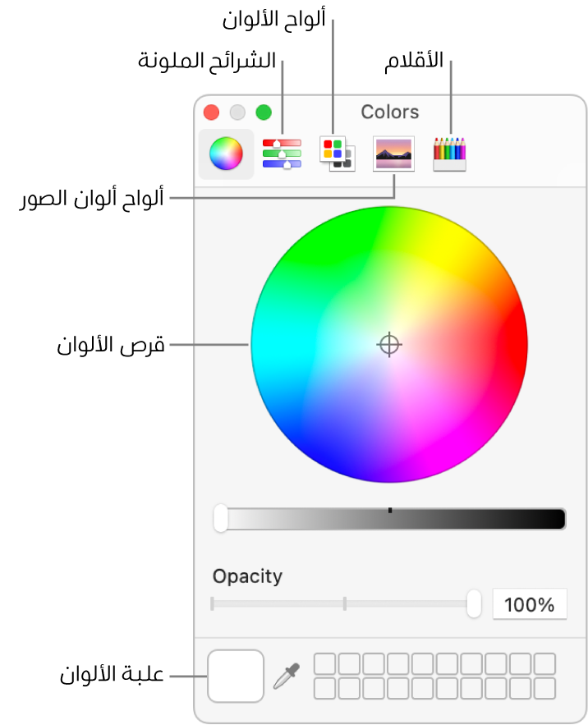Open the color palettes tab
588x725 pixels.
coord(337,154)
